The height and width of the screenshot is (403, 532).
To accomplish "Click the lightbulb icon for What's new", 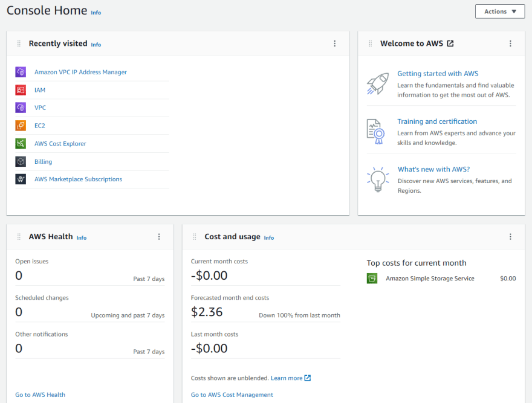I will point(378,179).
